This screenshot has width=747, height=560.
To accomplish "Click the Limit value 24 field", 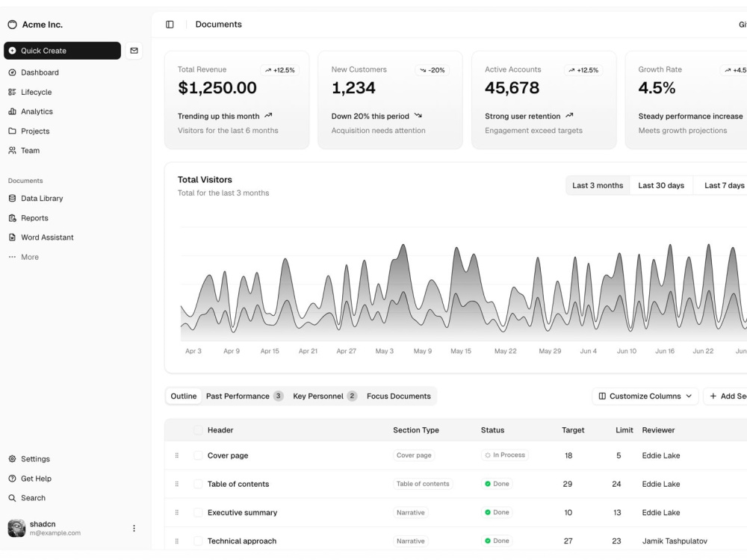I will (x=616, y=484).
